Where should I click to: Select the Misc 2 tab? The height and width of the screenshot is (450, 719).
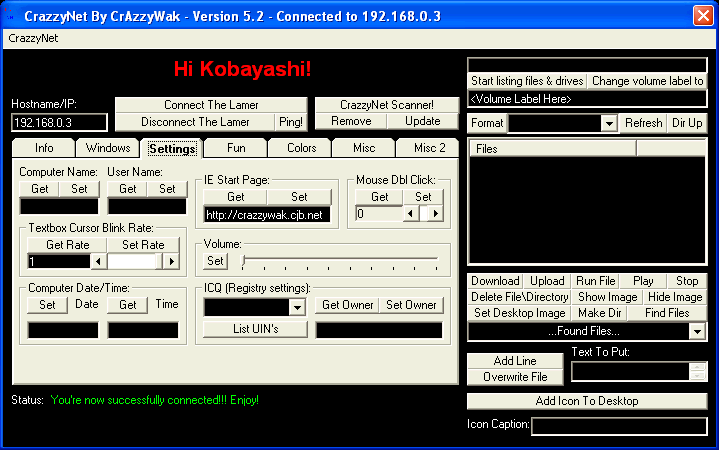coord(429,148)
